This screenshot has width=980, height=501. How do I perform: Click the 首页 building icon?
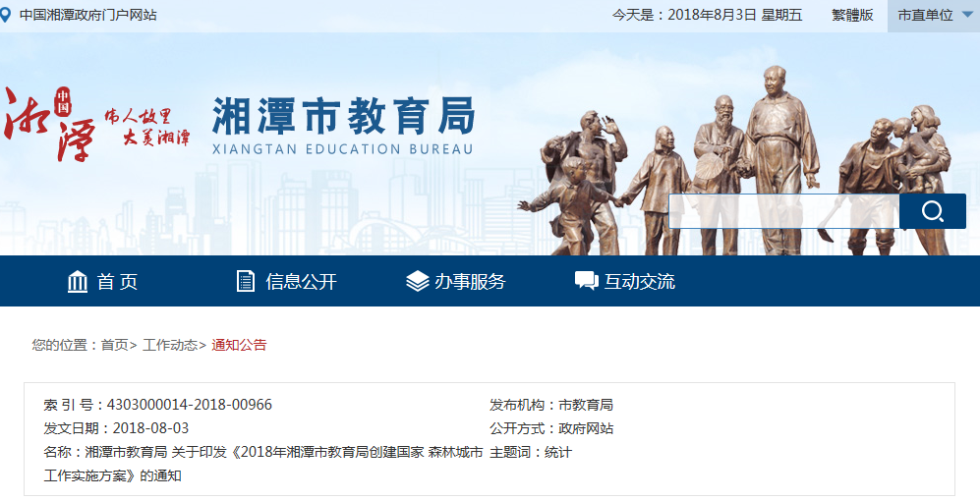click(78, 282)
